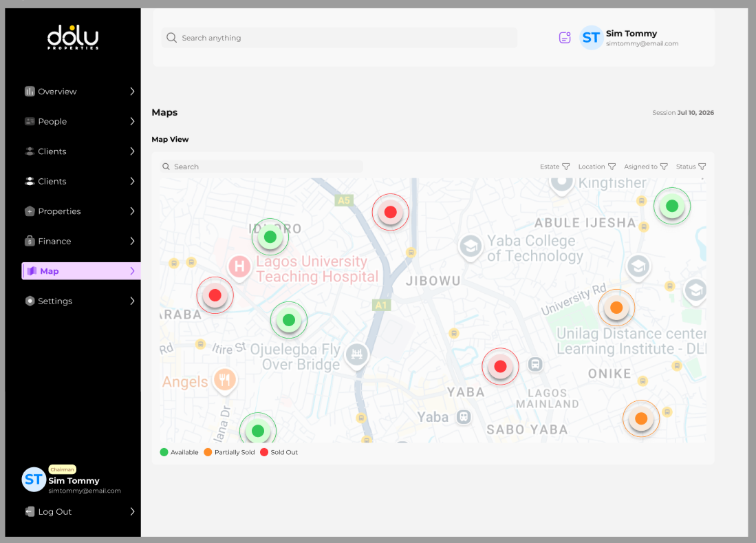Image resolution: width=756 pixels, height=543 pixels.
Task: Open the Location filter dropdown
Action: [x=597, y=167]
